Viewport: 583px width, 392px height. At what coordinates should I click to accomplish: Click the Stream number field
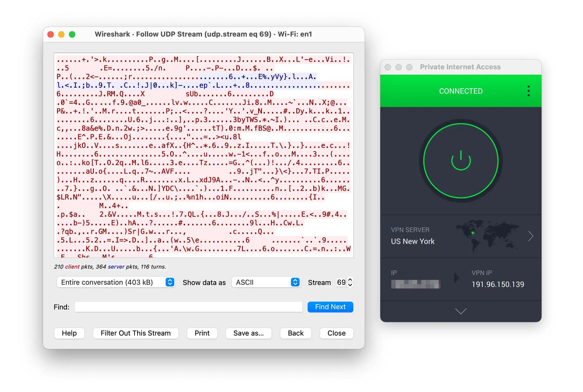pyautogui.click(x=342, y=282)
